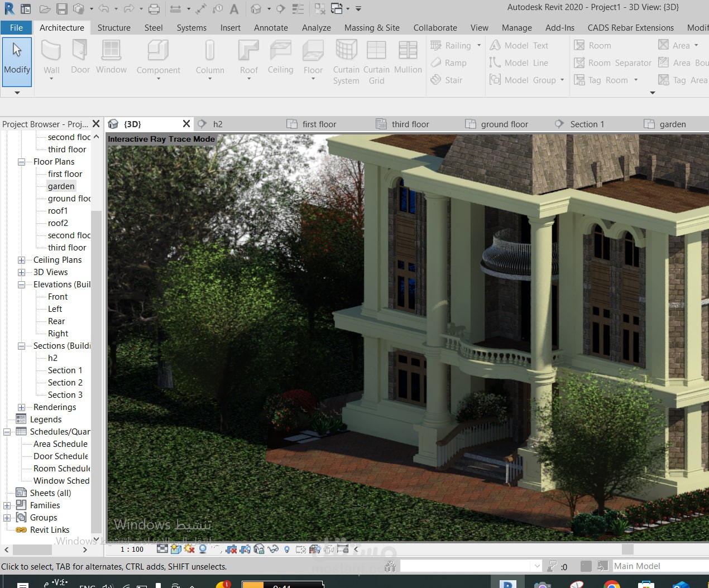
Task: Collapse the Elevations tree node
Action: 21,285
